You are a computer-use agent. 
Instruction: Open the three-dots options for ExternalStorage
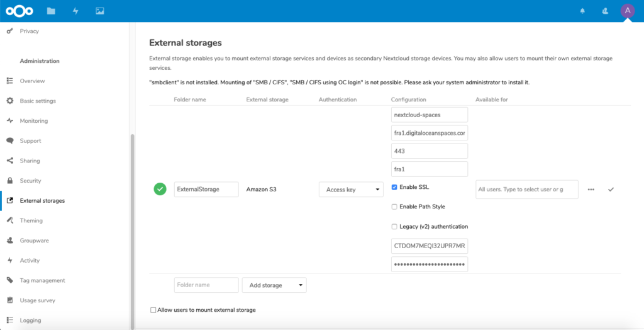591,190
